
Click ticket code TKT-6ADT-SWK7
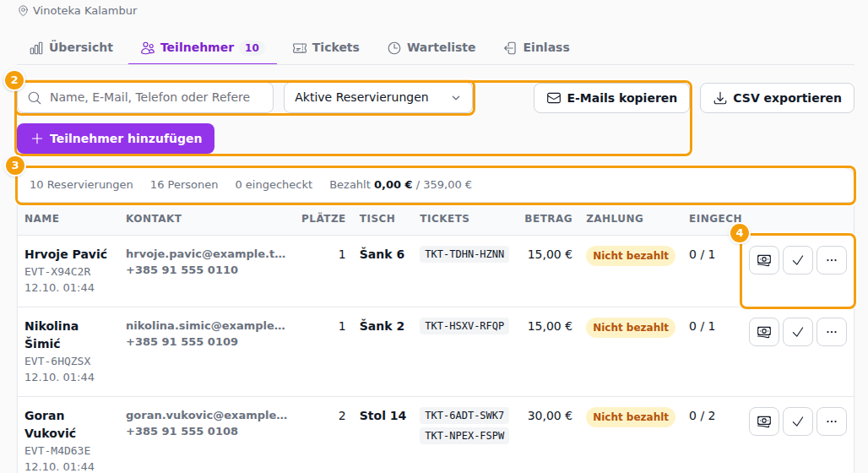coord(464,416)
